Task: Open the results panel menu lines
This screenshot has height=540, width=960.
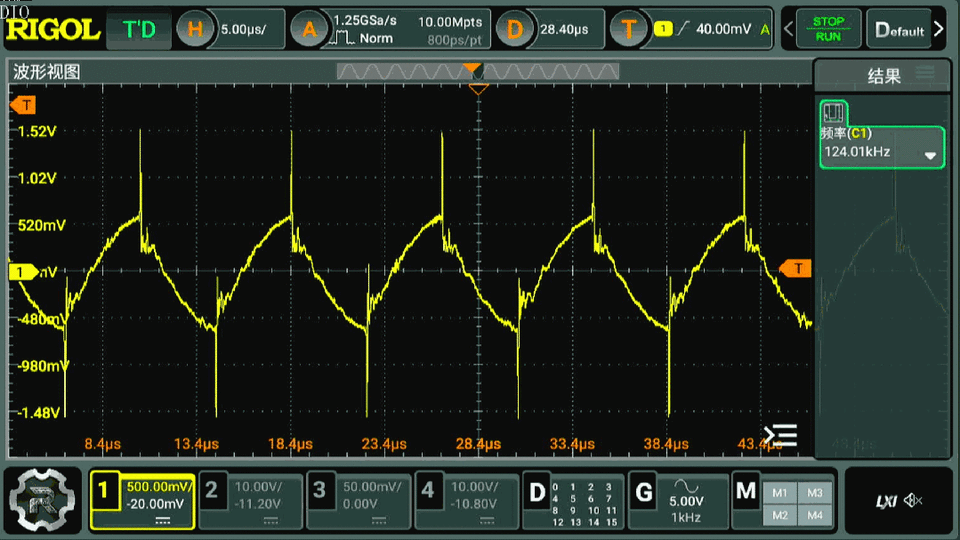Action: (x=925, y=73)
